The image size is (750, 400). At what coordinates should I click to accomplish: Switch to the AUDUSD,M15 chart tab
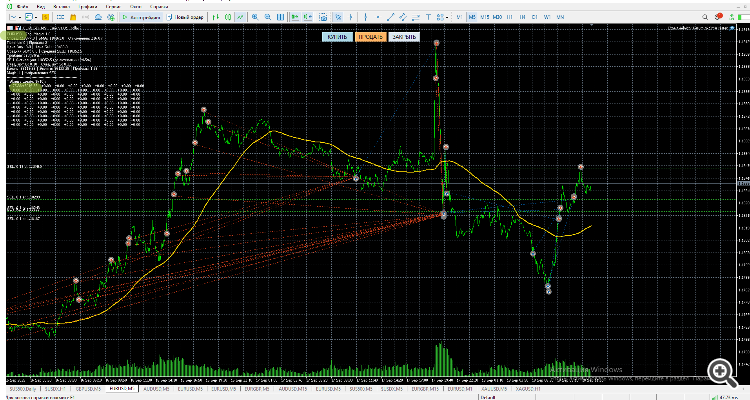[x=293, y=389]
